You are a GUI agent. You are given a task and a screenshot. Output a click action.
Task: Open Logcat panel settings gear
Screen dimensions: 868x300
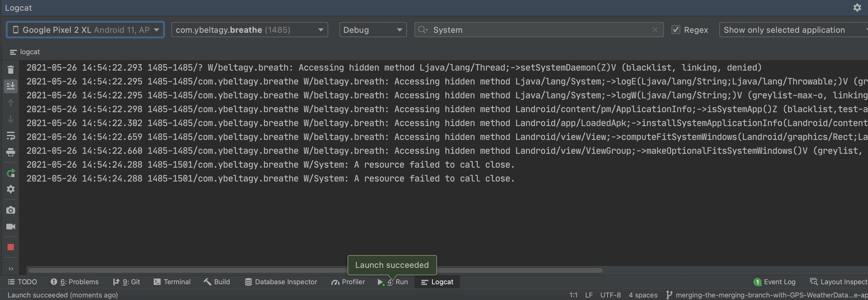click(857, 8)
